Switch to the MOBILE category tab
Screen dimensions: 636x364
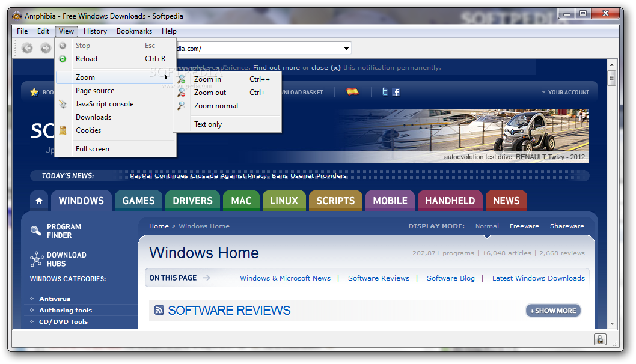coord(390,201)
